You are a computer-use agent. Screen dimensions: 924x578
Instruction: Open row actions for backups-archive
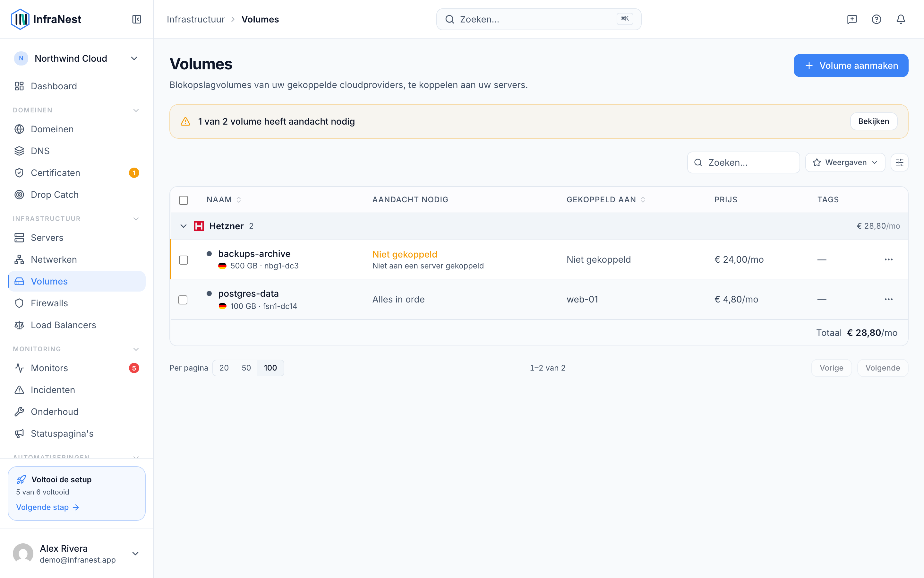tap(888, 259)
